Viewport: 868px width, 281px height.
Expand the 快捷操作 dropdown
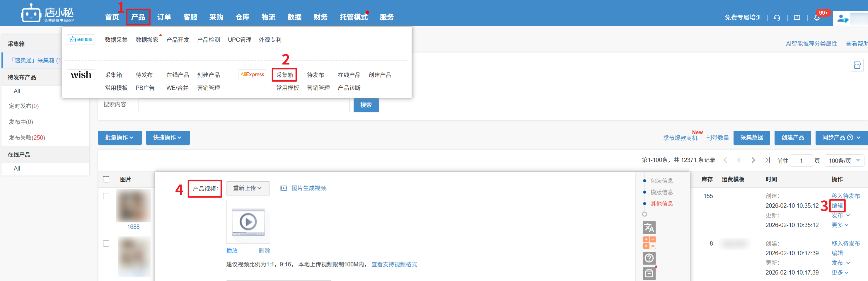168,137
